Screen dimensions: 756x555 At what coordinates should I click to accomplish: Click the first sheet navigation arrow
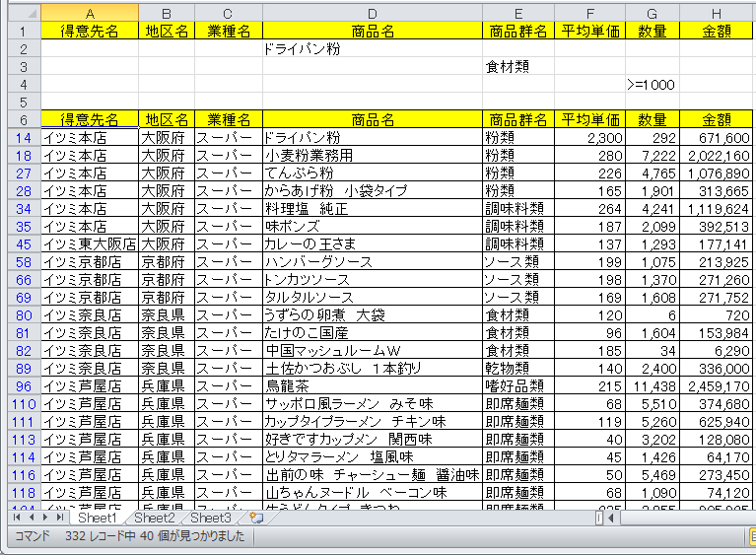(x=17, y=518)
